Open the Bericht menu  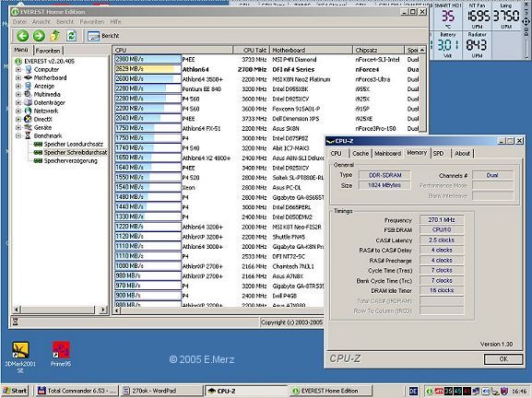[x=65, y=22]
